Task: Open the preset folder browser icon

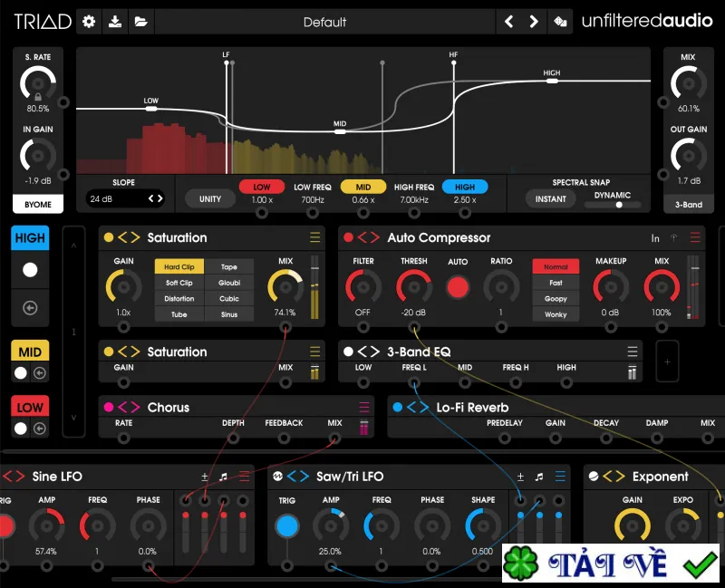Action: [141, 21]
